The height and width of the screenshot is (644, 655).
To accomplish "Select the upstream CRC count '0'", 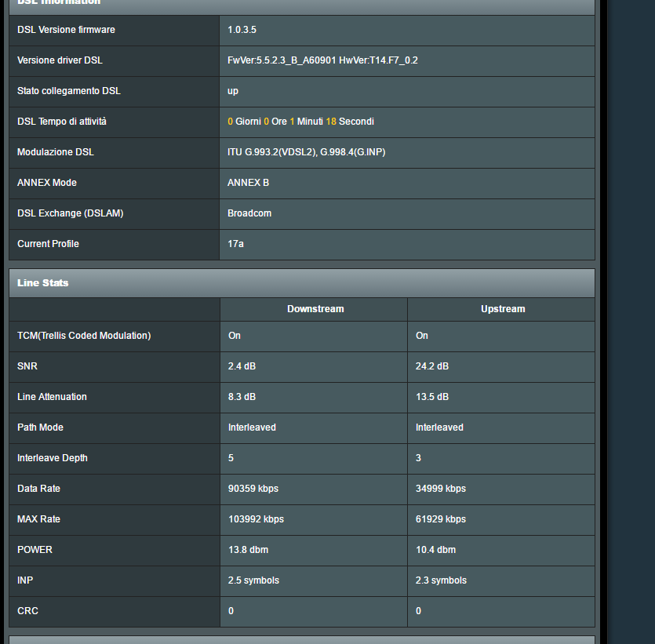I will tap(419, 611).
